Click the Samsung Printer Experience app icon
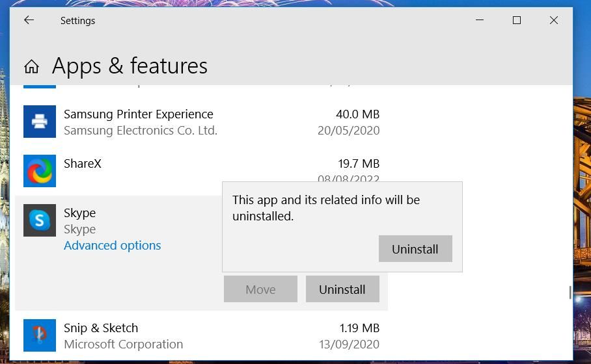The width and height of the screenshot is (591, 364). pos(40,122)
